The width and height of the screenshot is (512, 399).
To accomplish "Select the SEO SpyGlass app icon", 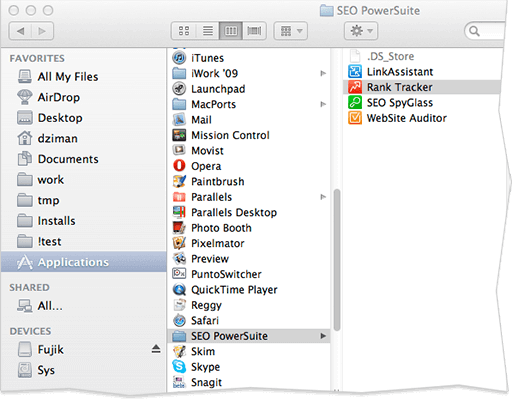I will [x=355, y=102].
